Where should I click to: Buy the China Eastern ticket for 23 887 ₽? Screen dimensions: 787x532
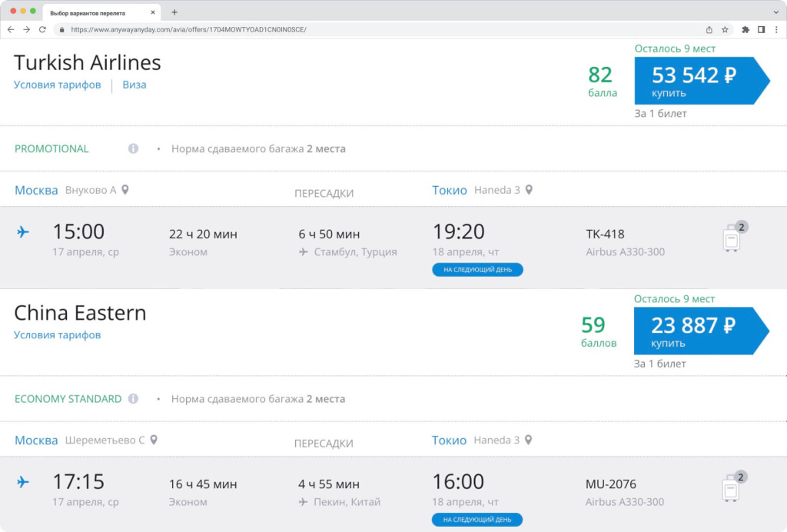(x=701, y=331)
